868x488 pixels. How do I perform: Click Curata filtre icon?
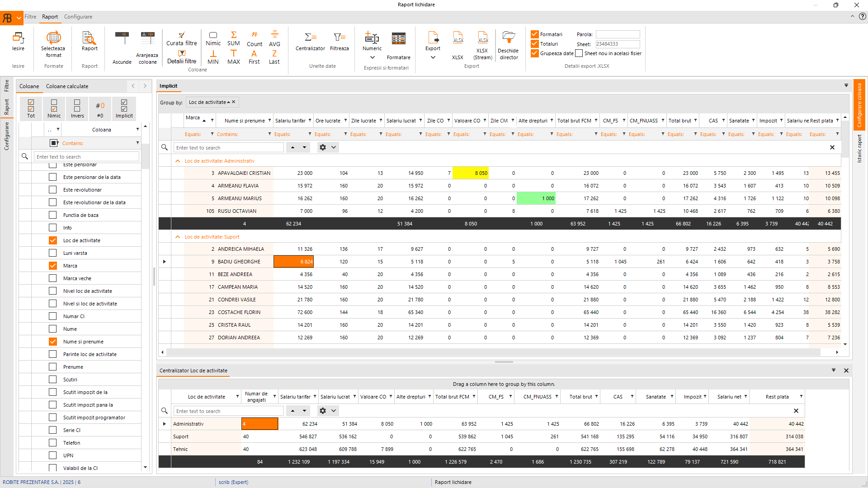pyautogui.click(x=181, y=39)
